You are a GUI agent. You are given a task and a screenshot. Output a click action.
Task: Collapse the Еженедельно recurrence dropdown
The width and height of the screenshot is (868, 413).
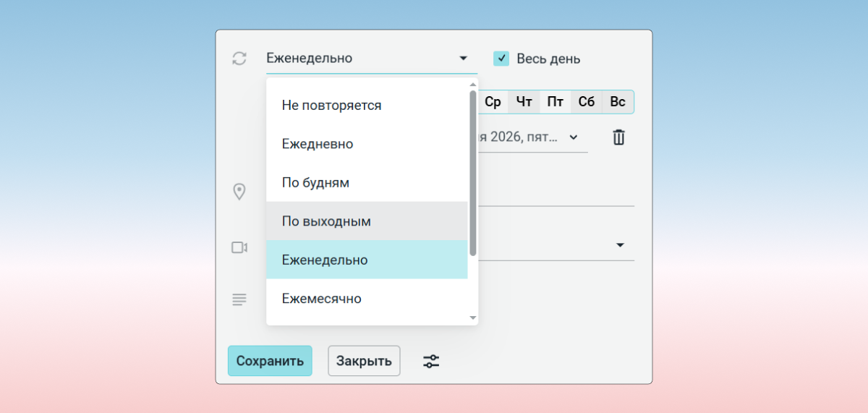(x=463, y=59)
